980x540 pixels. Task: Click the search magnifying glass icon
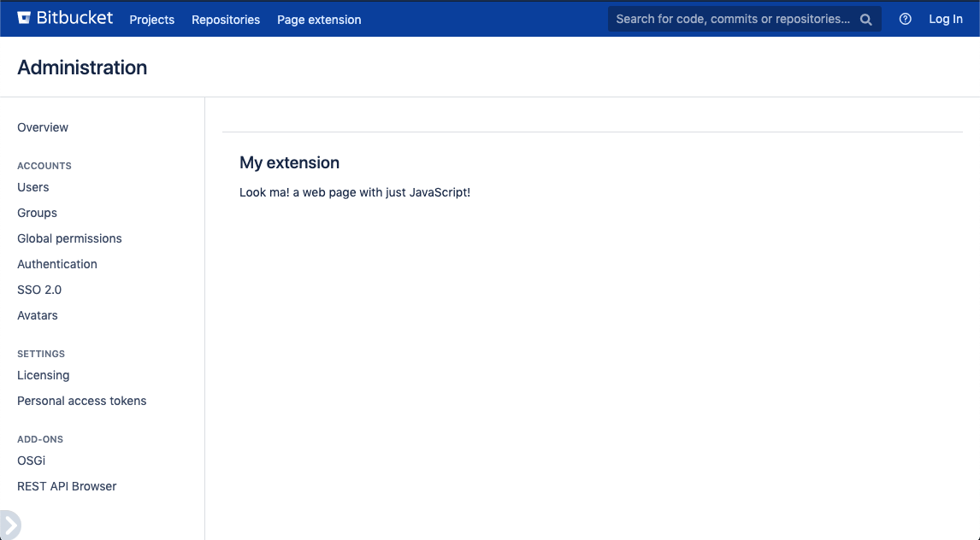pos(865,18)
